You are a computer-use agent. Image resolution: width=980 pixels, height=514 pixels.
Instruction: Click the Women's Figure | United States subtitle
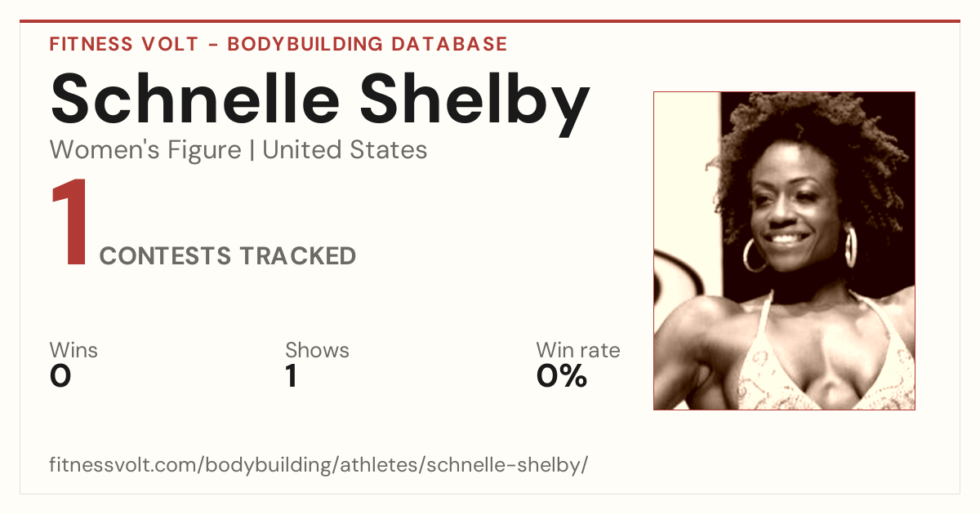pos(238,150)
